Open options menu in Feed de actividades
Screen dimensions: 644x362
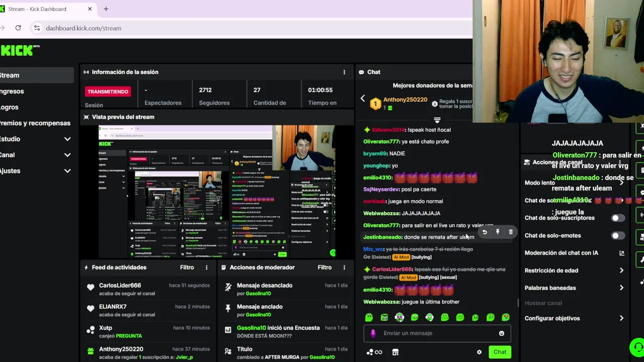pos(206,267)
